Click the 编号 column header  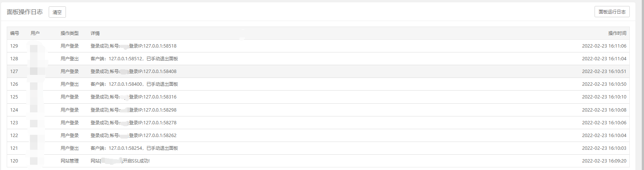[x=15, y=33]
